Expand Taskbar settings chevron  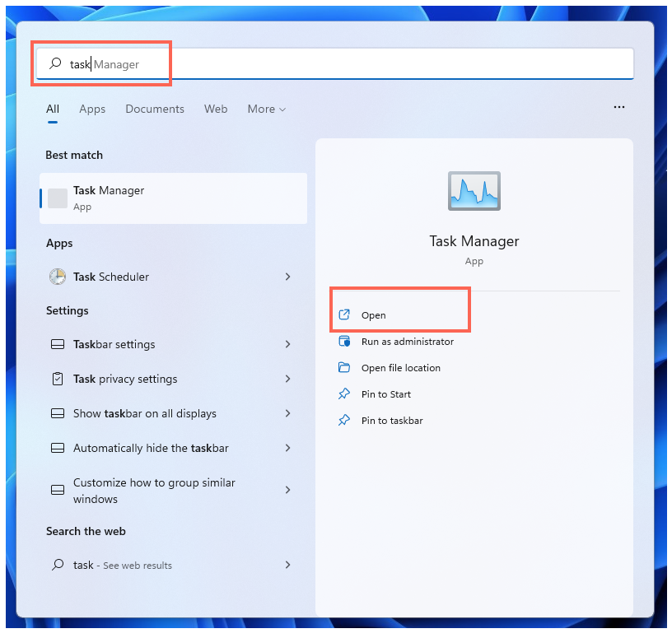point(288,344)
